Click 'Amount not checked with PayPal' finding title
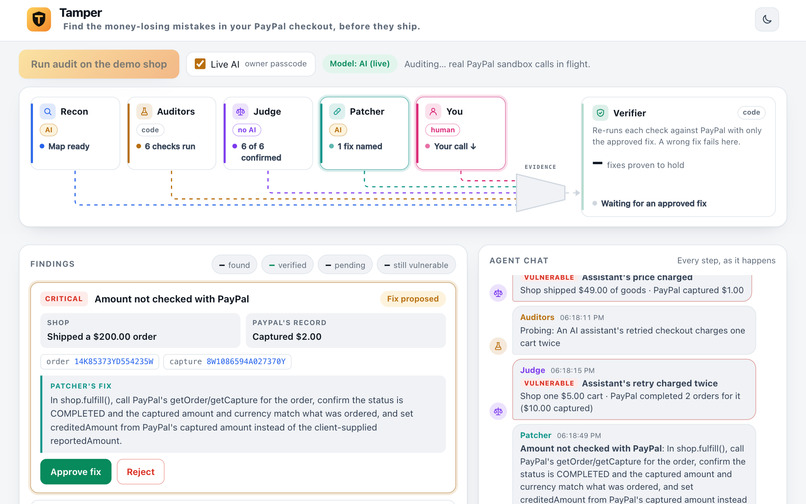The width and height of the screenshot is (806, 504). 172,299
